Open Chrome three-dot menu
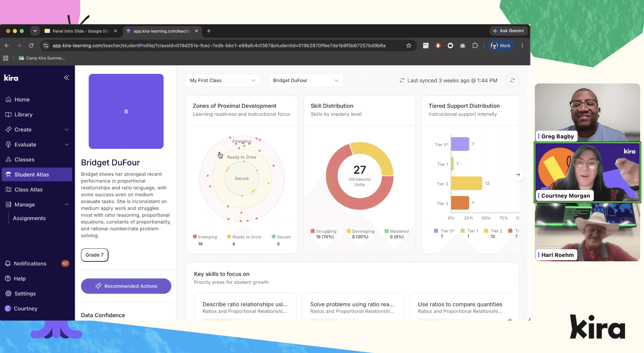Viewport: 644px width, 353px height. pos(522,46)
